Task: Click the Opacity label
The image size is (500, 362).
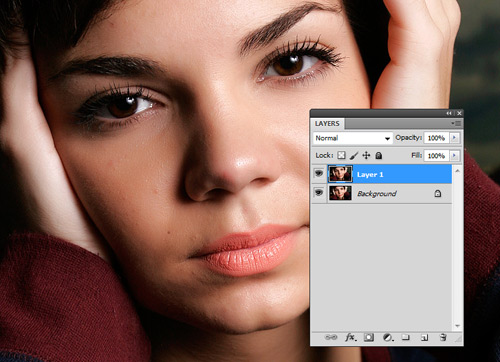Action: pyautogui.click(x=409, y=138)
